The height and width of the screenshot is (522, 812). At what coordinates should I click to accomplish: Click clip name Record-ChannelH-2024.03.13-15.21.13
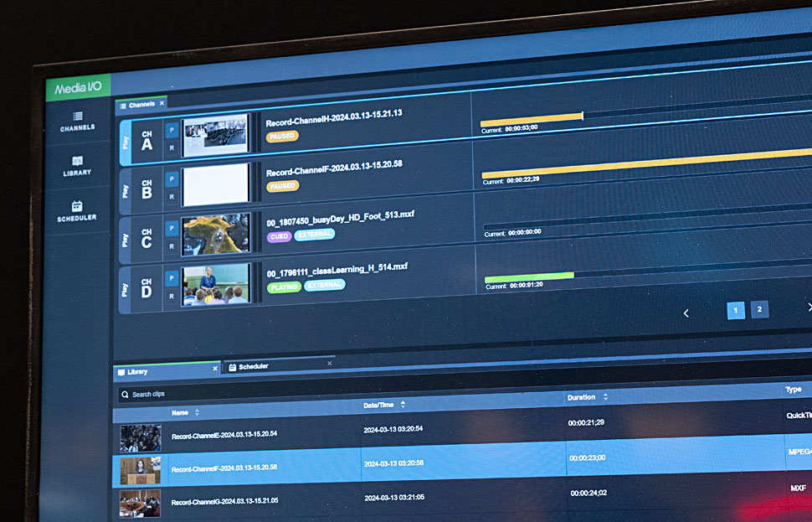(x=334, y=118)
